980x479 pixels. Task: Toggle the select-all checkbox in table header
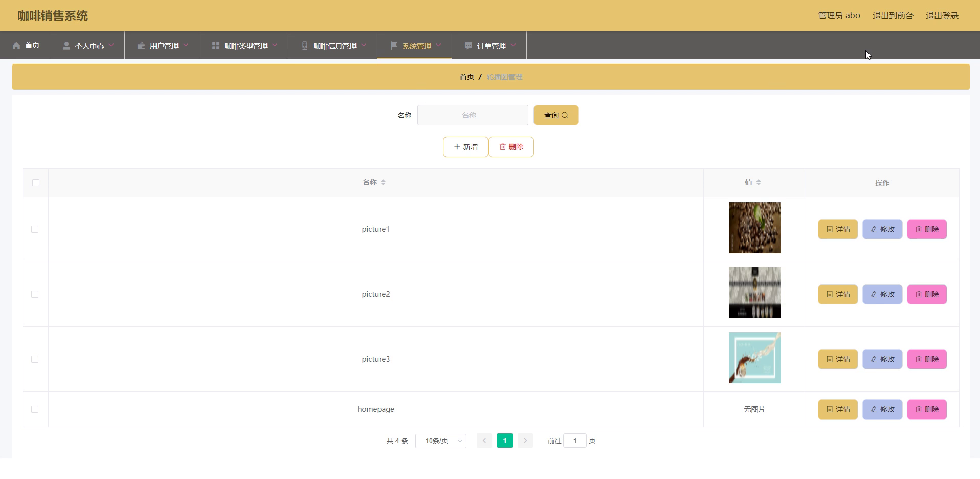36,183
